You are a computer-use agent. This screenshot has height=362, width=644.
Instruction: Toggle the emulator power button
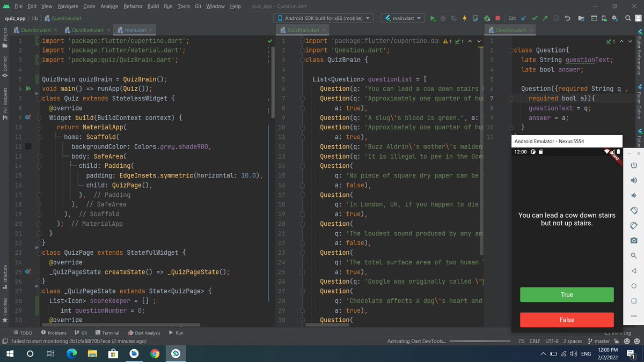point(634,165)
